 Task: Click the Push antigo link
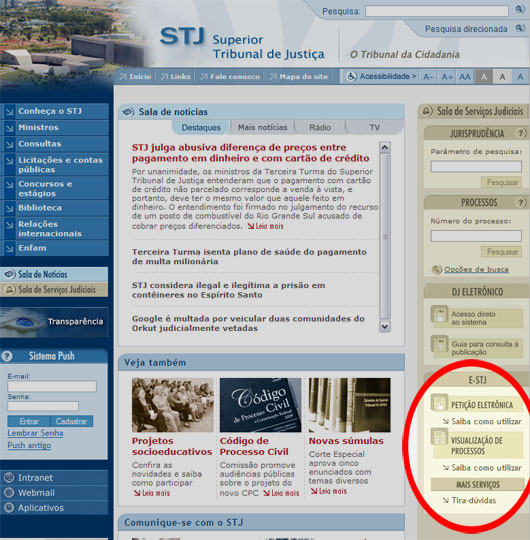pyautogui.click(x=29, y=445)
